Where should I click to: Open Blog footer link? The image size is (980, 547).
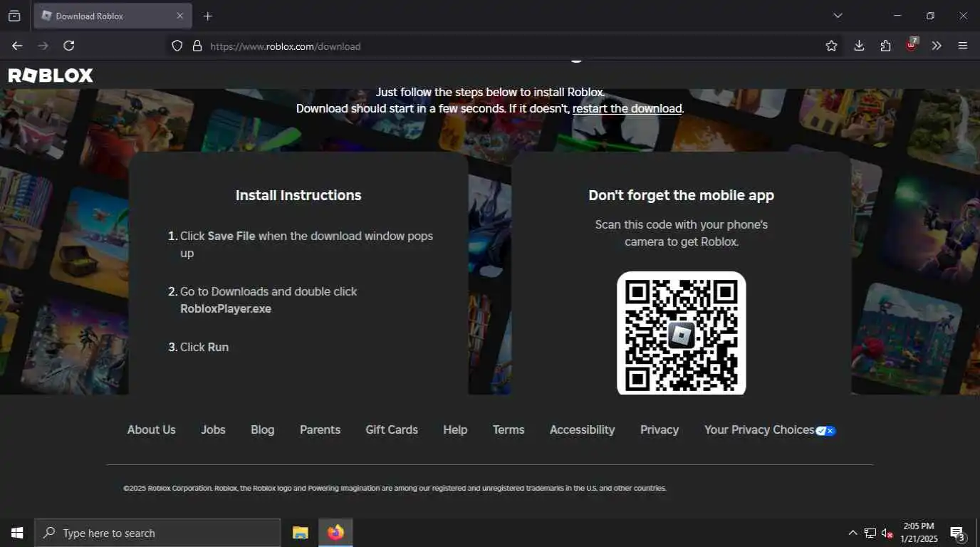262,429
